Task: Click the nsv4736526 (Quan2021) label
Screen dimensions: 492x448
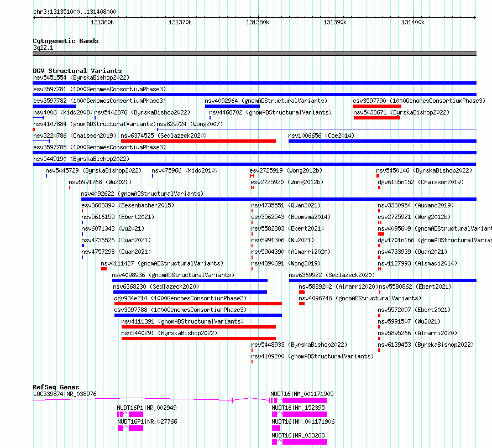Action: pyautogui.click(x=116, y=240)
